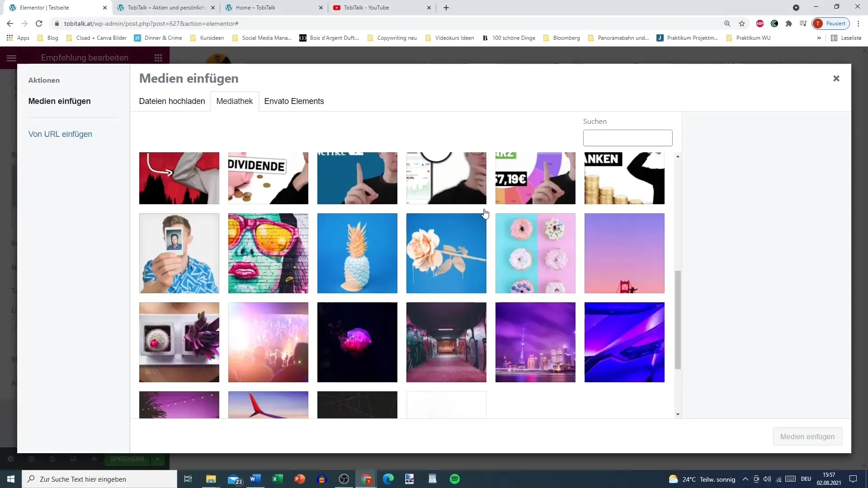
Task: Go back in browser history
Action: pos(10,23)
